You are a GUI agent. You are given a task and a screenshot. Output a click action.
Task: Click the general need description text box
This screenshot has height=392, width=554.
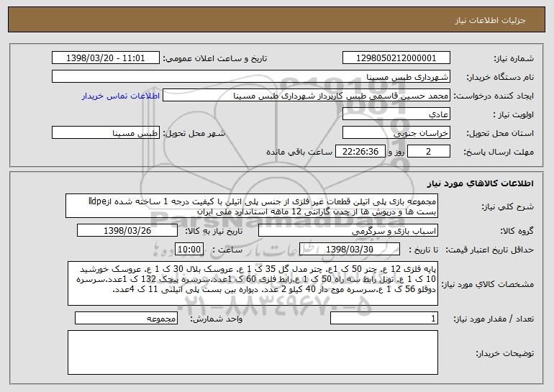tap(252, 206)
